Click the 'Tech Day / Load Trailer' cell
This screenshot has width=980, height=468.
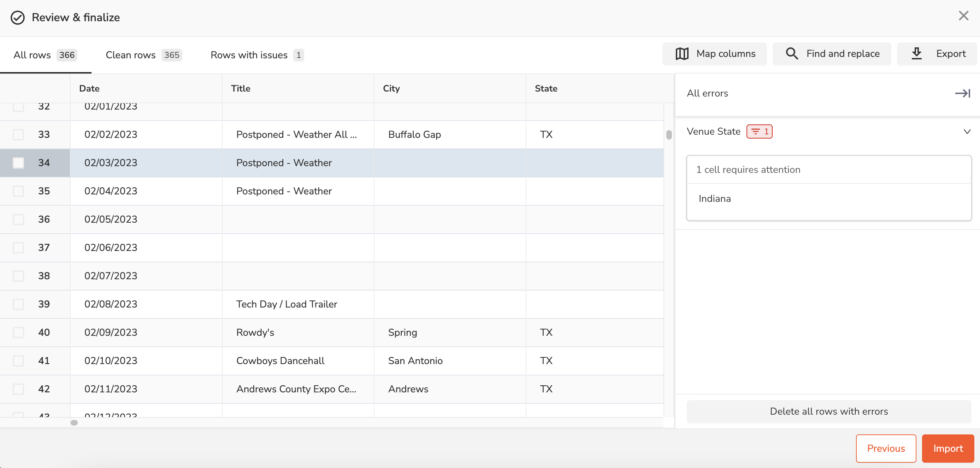point(298,304)
